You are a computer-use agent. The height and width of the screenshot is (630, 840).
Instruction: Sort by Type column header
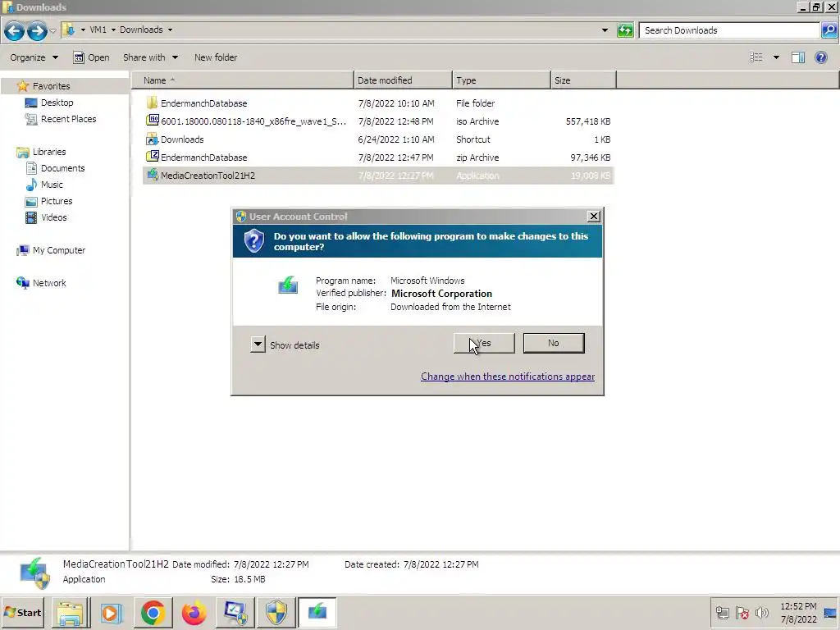click(x=501, y=80)
